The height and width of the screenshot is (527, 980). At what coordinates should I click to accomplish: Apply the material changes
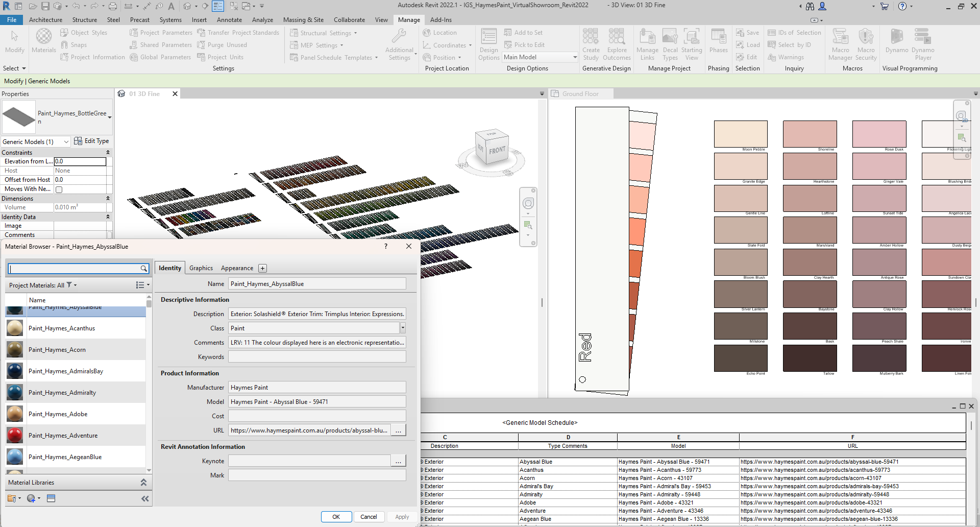click(x=402, y=516)
